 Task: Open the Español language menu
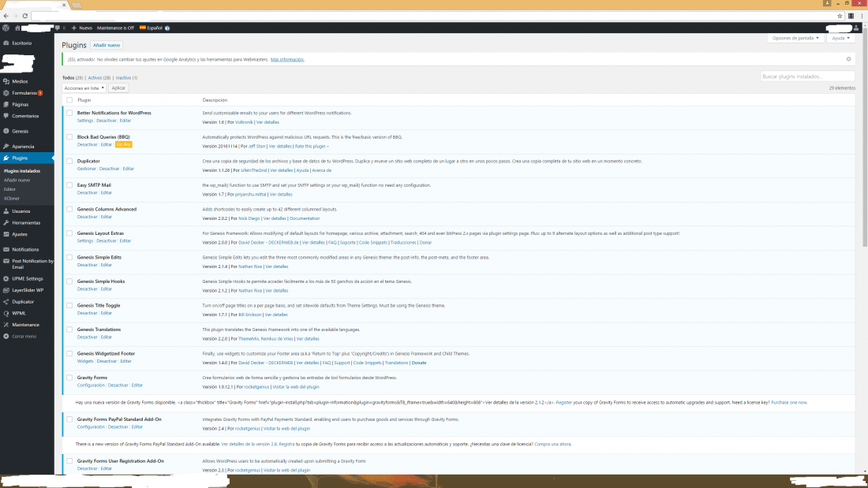tap(151, 28)
